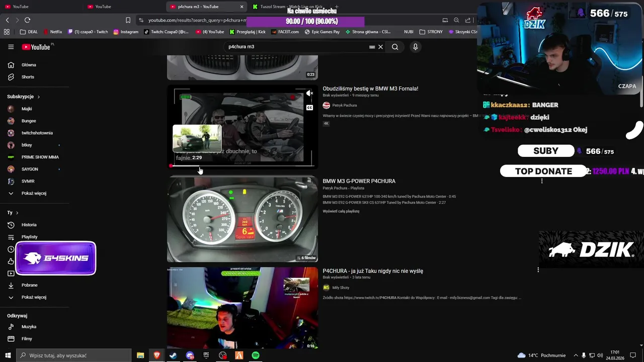Launch Steam from the taskbar

coord(173,355)
